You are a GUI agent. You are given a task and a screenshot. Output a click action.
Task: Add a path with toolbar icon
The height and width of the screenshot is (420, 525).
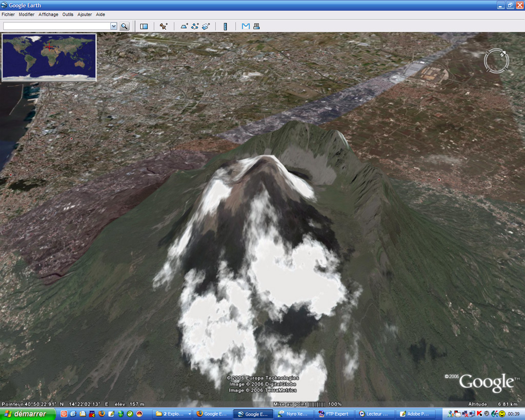pyautogui.click(x=195, y=26)
